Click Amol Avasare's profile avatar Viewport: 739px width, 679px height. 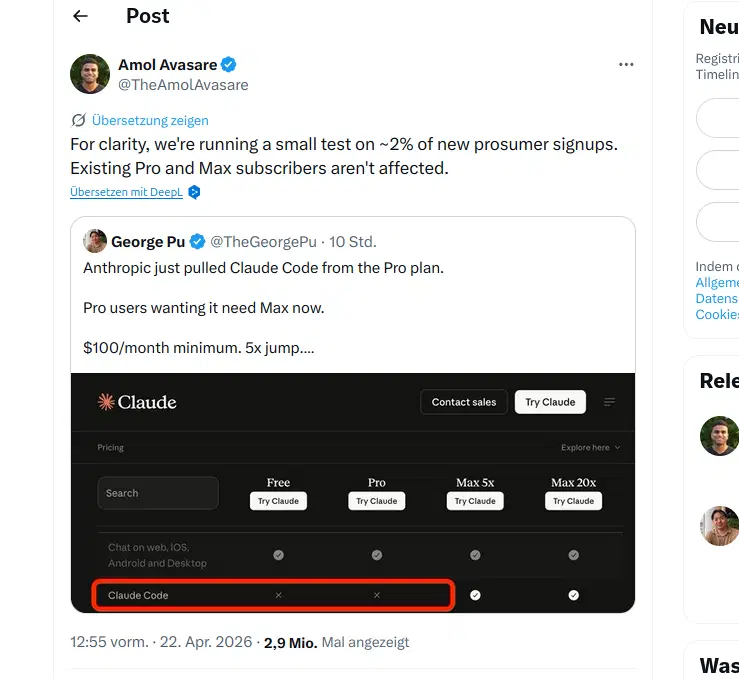(x=90, y=74)
